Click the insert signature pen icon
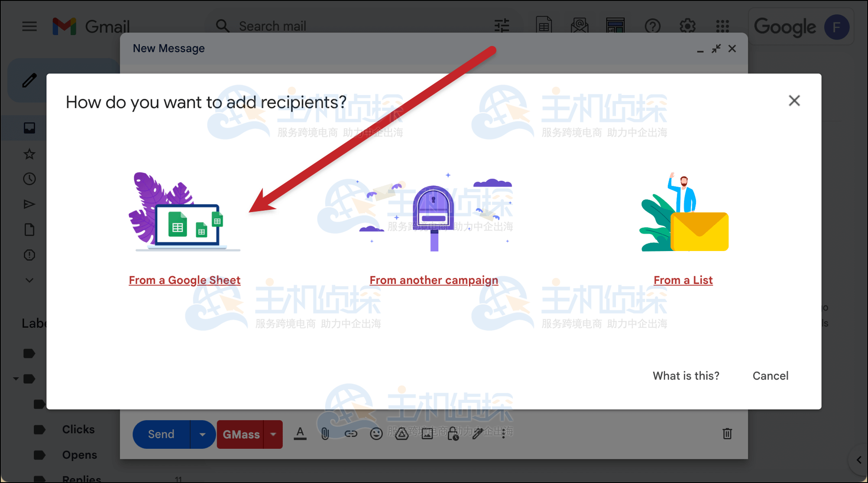Screen dimensions: 868x483 click(x=478, y=434)
